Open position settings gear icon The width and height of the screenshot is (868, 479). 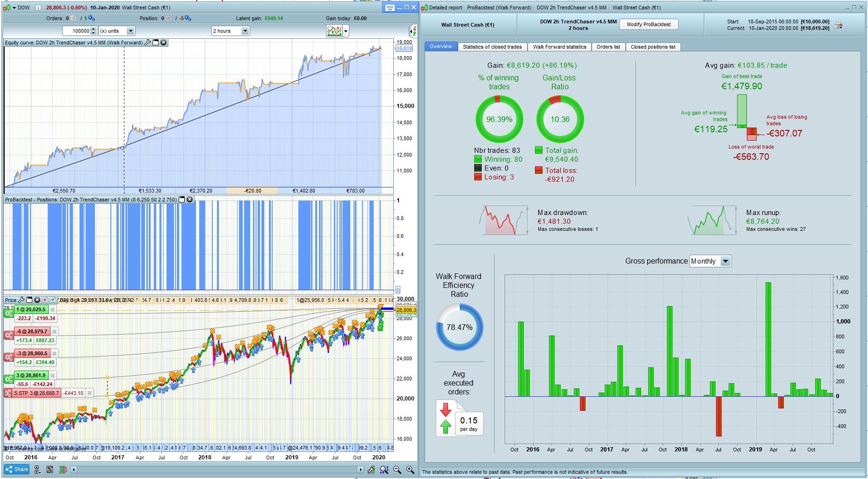(x=187, y=18)
